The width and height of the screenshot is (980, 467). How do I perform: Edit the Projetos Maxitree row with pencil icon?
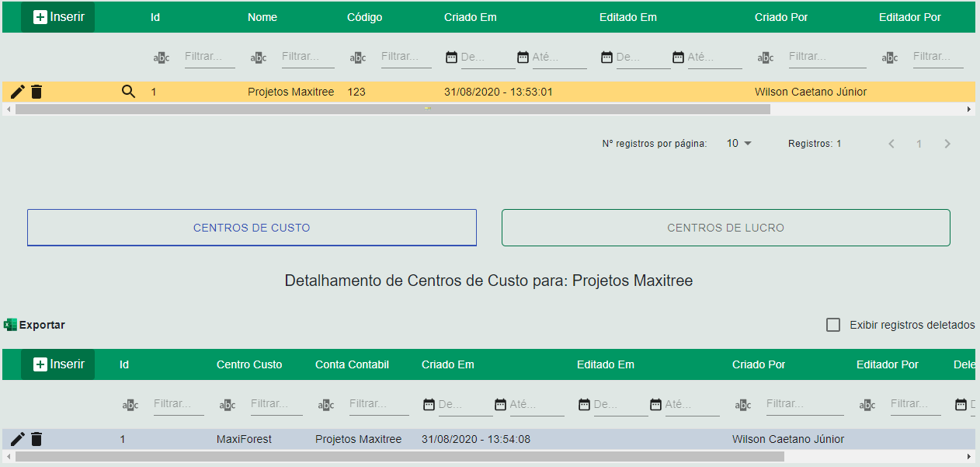17,92
